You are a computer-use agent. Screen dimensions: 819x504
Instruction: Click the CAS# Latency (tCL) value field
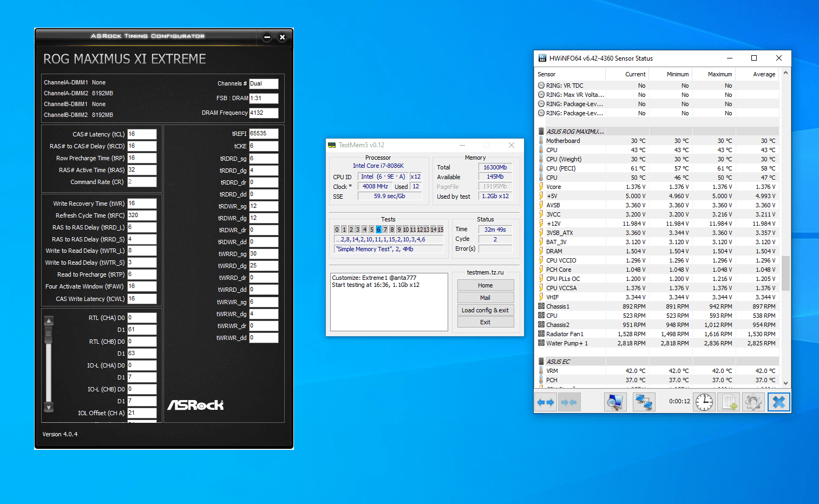coord(142,134)
